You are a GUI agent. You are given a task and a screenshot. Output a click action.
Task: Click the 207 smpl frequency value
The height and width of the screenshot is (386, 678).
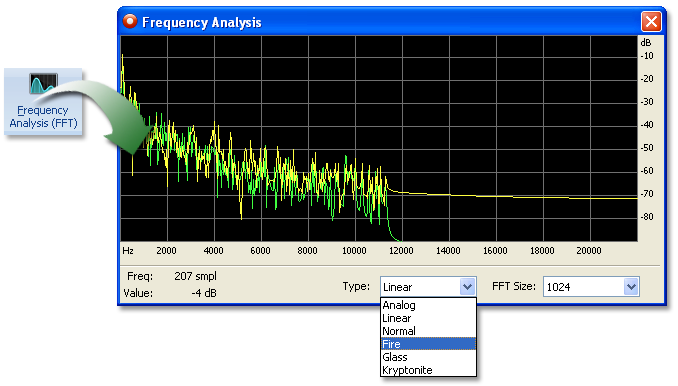tap(195, 276)
